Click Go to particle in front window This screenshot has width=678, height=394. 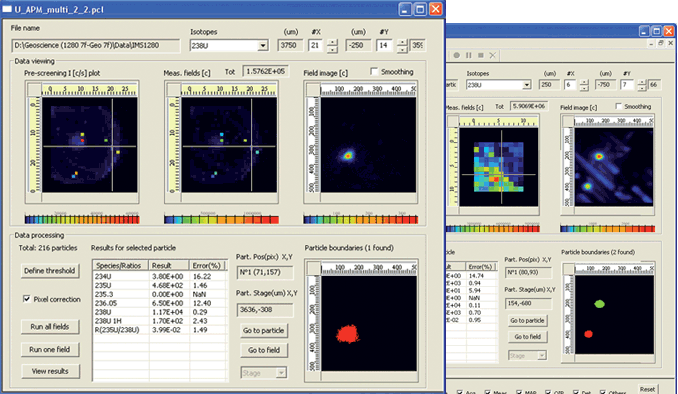264,330
